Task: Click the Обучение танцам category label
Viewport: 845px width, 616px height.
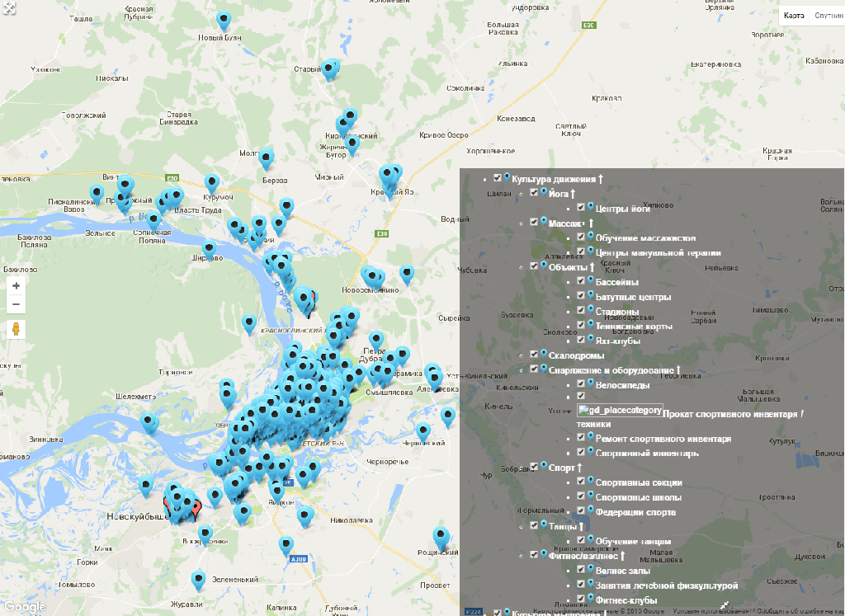Action: pyautogui.click(x=633, y=541)
